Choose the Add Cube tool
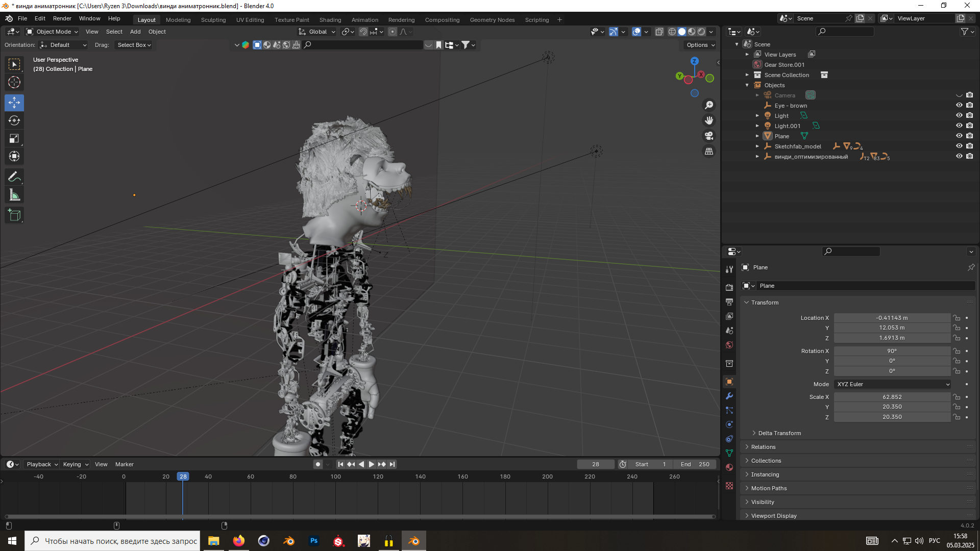The image size is (980, 551). (14, 215)
